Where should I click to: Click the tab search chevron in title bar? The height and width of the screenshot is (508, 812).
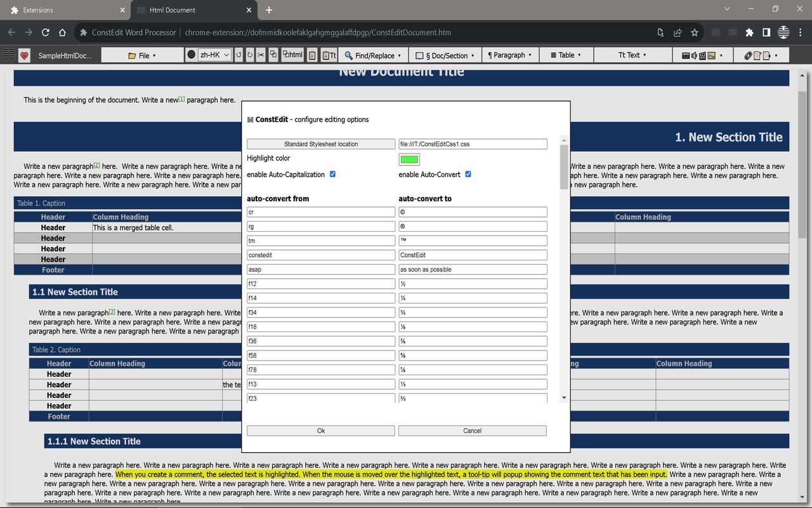728,9
